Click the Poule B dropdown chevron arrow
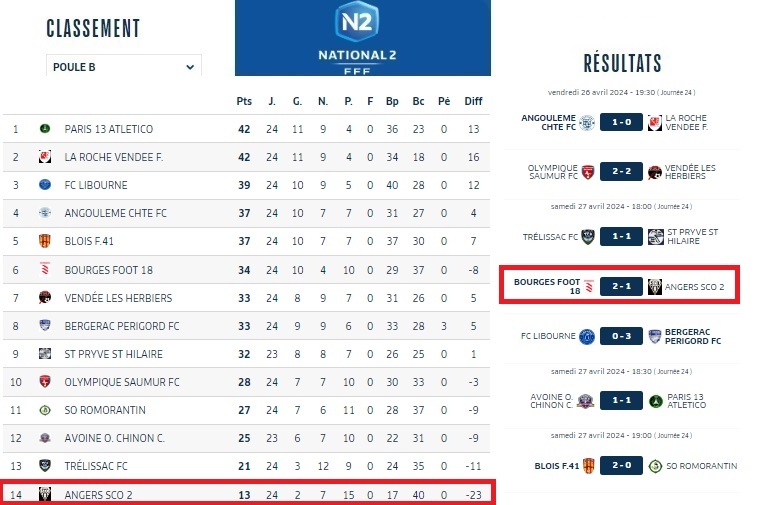 [190, 67]
